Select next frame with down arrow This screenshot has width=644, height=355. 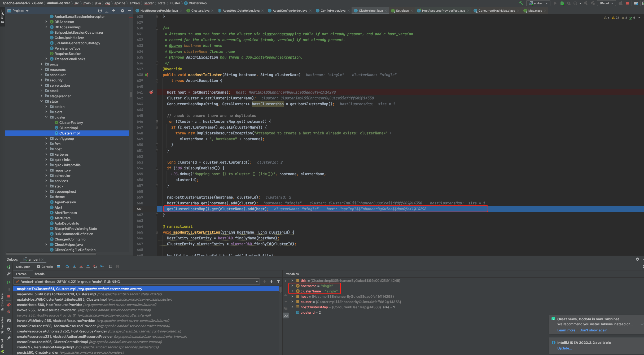coord(271,282)
